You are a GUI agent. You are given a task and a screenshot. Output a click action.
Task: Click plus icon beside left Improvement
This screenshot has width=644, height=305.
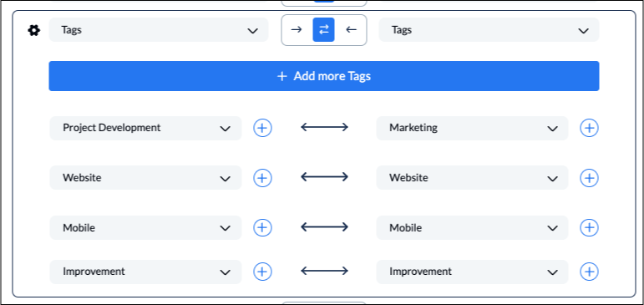pos(262,272)
